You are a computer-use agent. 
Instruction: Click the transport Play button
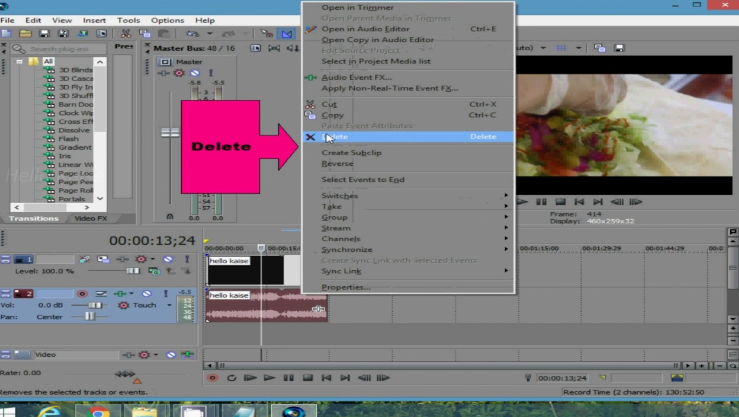[x=270, y=378]
